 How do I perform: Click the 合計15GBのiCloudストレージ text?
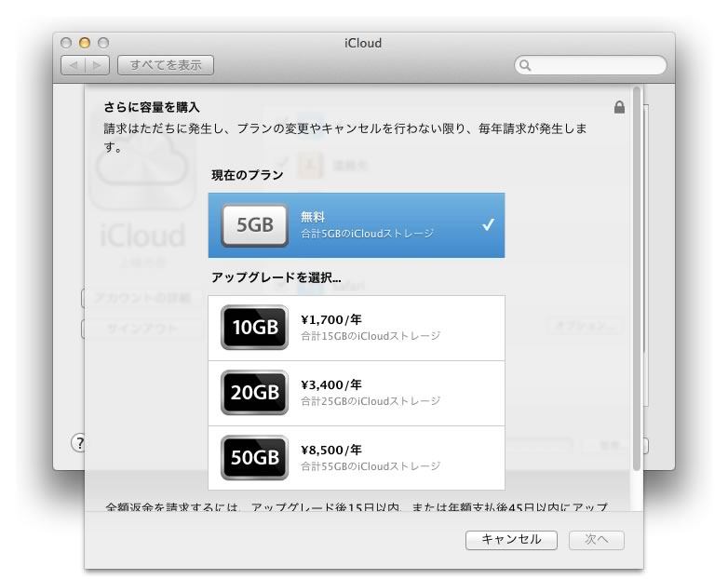pyautogui.click(x=371, y=336)
